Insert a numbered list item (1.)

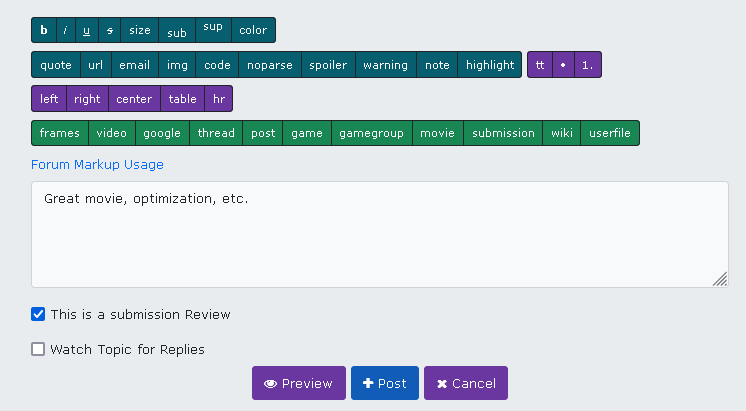[x=588, y=65]
